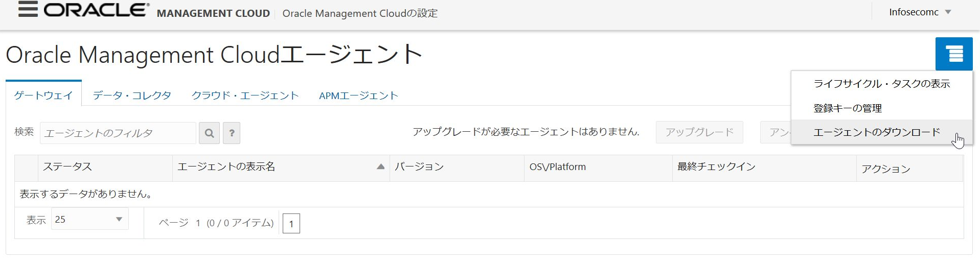This screenshot has width=980, height=263.
Task: Click the Oracle logo
Action: (x=97, y=10)
